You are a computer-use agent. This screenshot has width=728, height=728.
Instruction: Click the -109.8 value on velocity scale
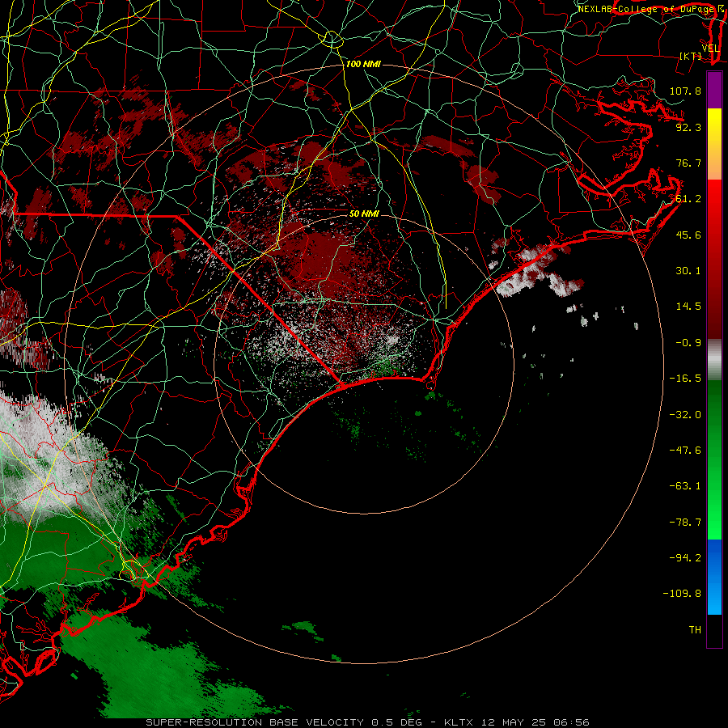[x=682, y=594]
